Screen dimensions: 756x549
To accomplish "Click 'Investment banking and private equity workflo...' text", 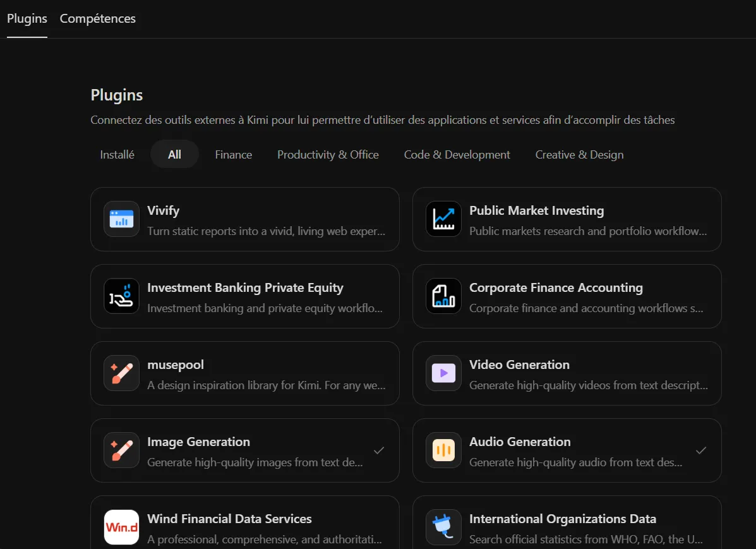I will (265, 309).
